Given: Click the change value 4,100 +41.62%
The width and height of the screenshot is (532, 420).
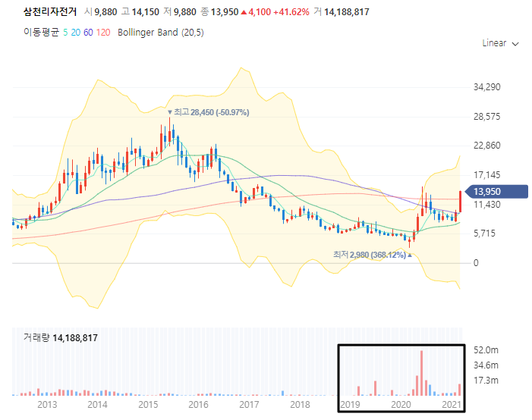Looking at the screenshot, I should pos(275,12).
